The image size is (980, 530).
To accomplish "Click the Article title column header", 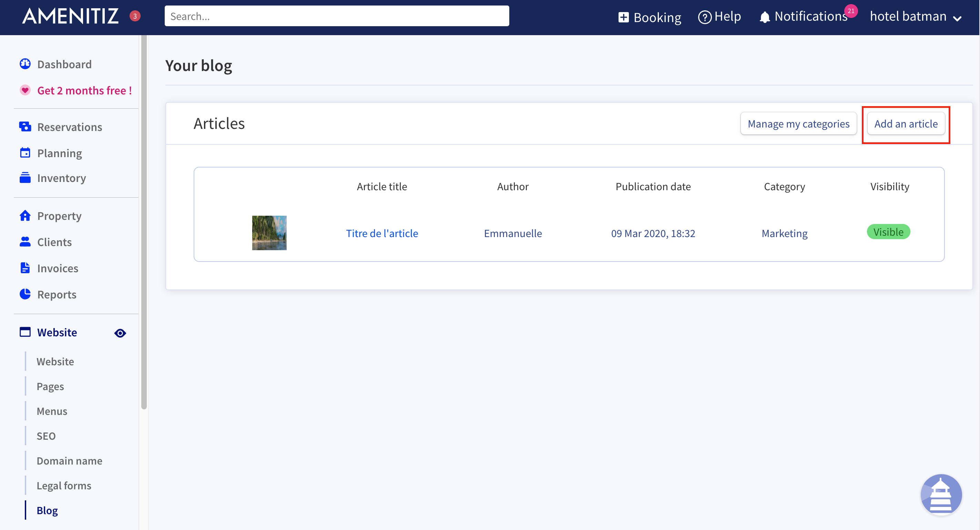I will click(x=381, y=186).
